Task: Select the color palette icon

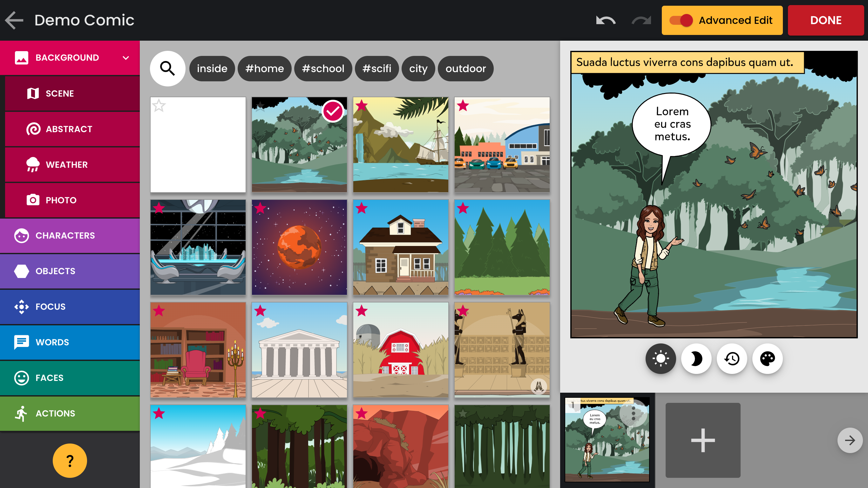Action: (768, 359)
